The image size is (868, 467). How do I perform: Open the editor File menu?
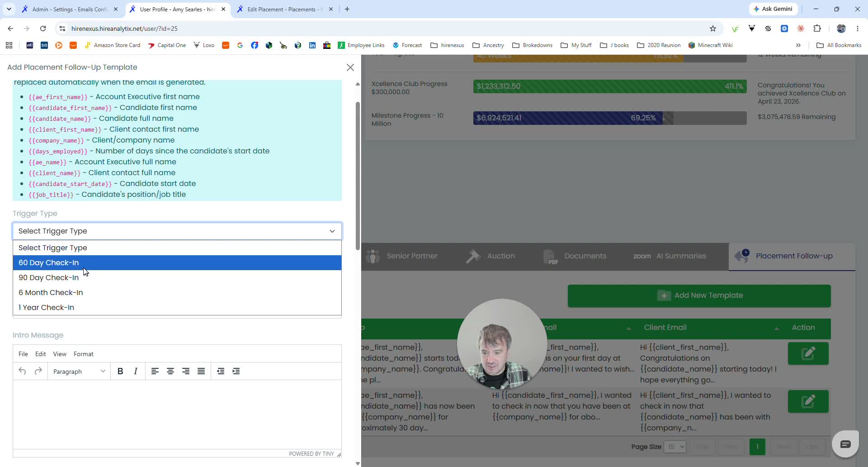coord(23,354)
